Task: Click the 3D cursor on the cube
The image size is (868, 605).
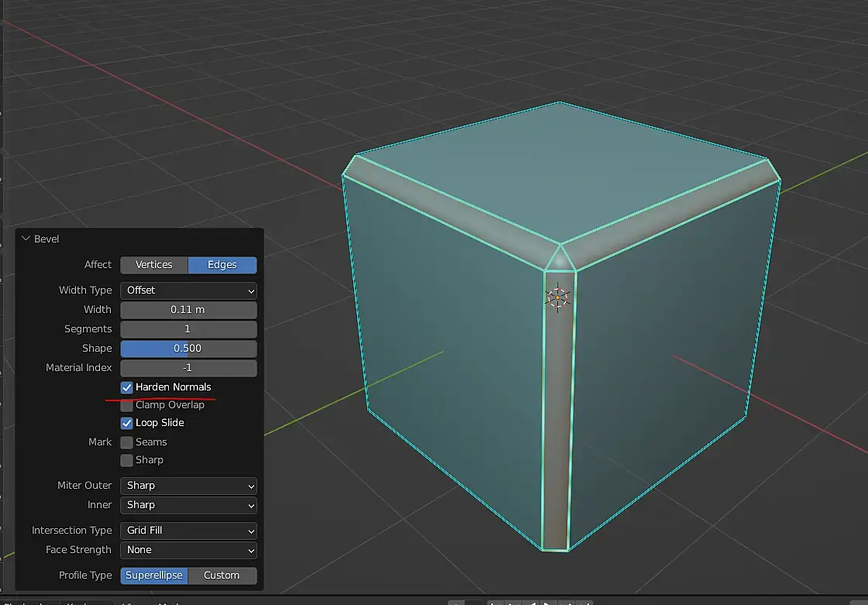Action: [x=557, y=297]
